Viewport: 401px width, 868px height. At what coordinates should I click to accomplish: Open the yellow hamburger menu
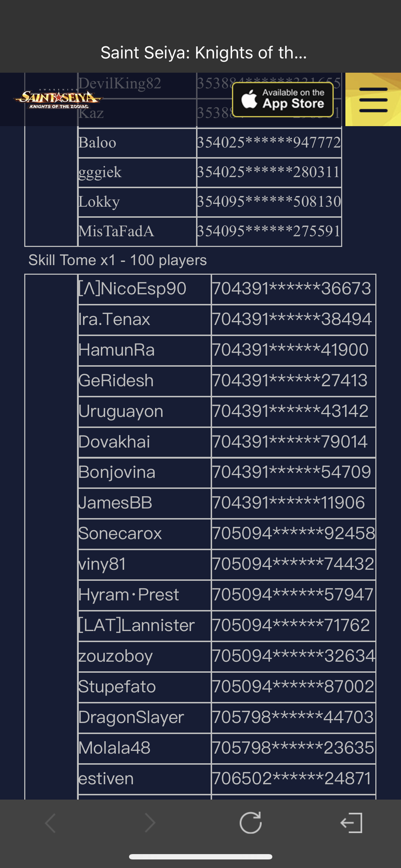373,99
